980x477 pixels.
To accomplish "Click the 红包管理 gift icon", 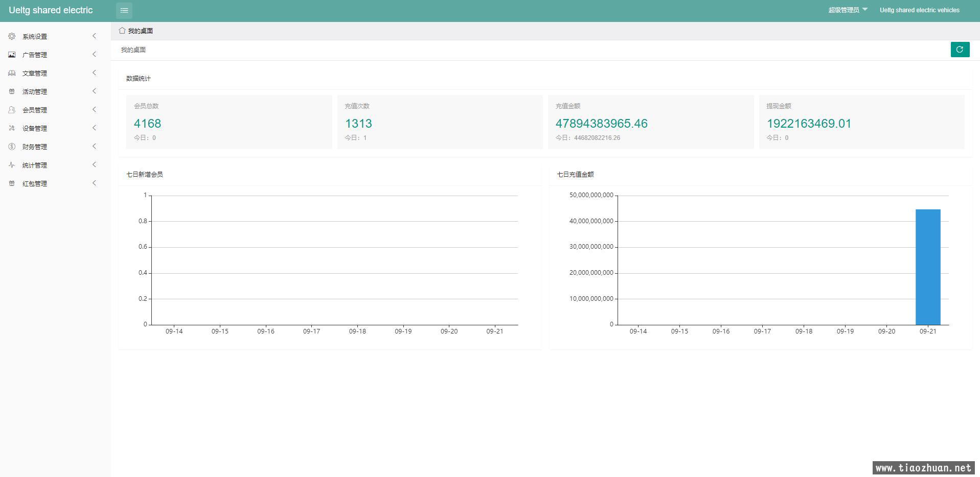I will coord(12,183).
